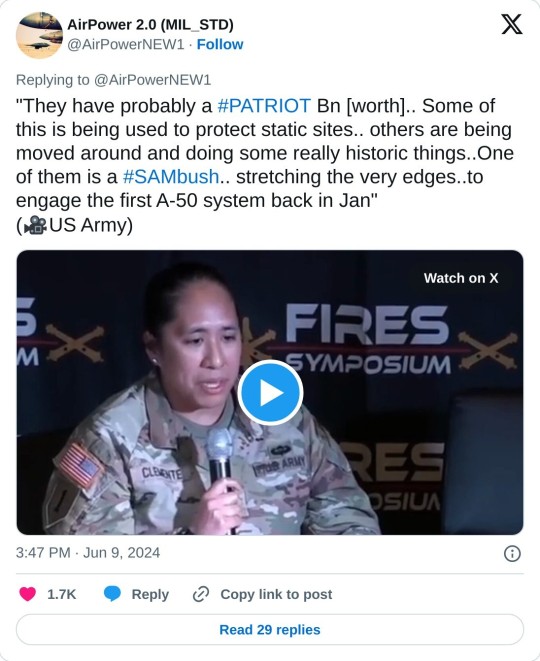Follow the @AirPowerNEW1 account

(x=220, y=44)
